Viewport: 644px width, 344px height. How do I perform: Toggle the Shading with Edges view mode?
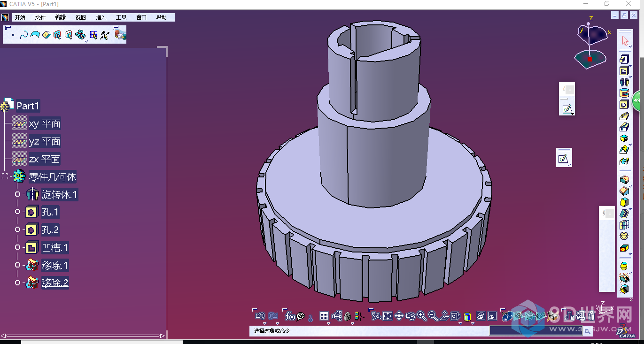467,316
